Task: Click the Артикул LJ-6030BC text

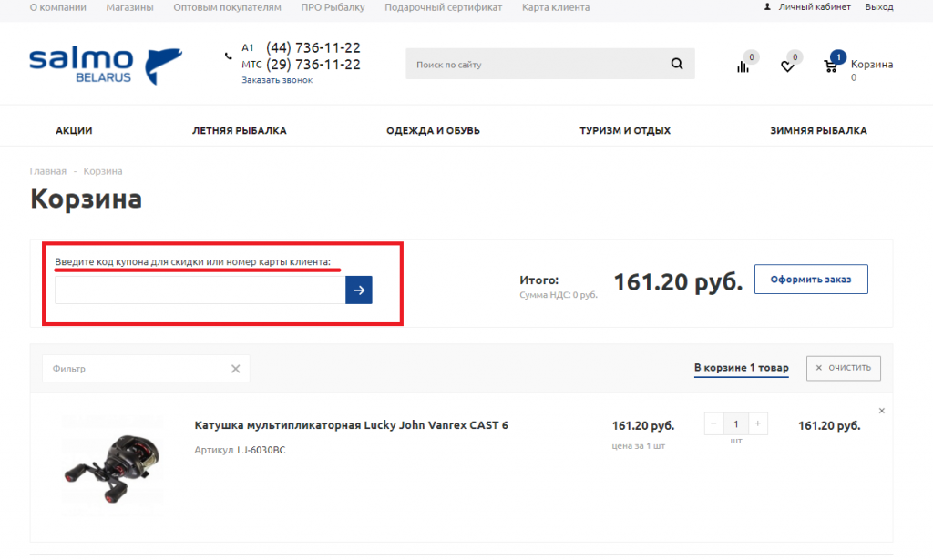Action: coord(240,450)
